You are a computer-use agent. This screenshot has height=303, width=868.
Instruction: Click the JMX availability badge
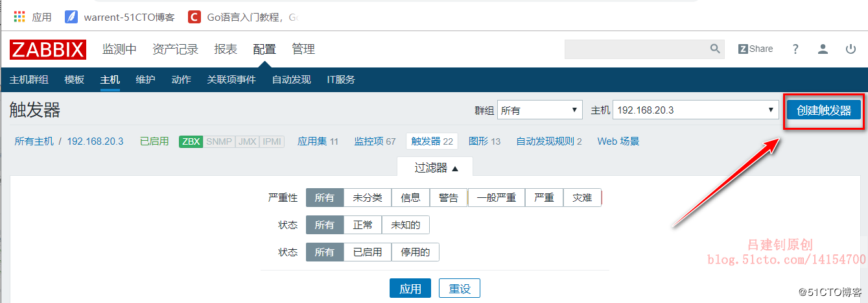(247, 141)
